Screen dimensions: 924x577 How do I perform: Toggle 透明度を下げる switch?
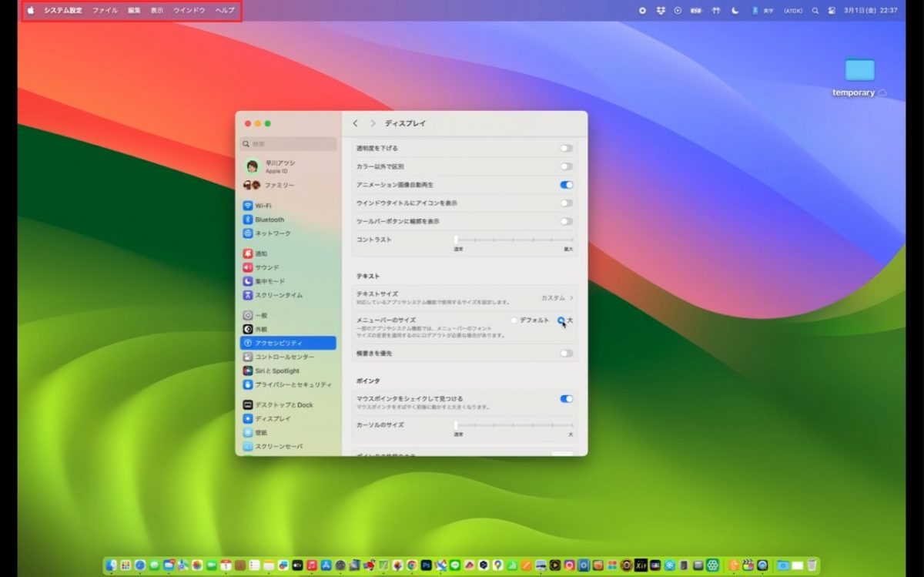(x=567, y=148)
